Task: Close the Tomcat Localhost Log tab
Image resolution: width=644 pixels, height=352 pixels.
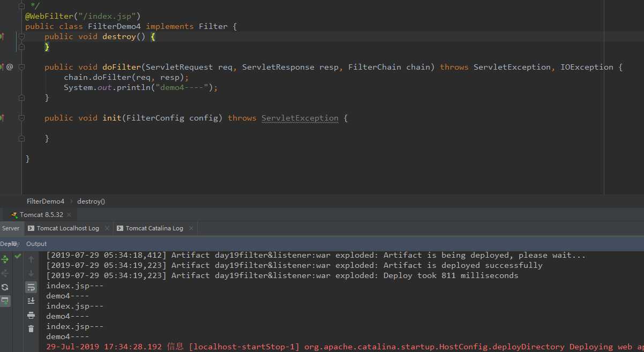Action: point(107,228)
